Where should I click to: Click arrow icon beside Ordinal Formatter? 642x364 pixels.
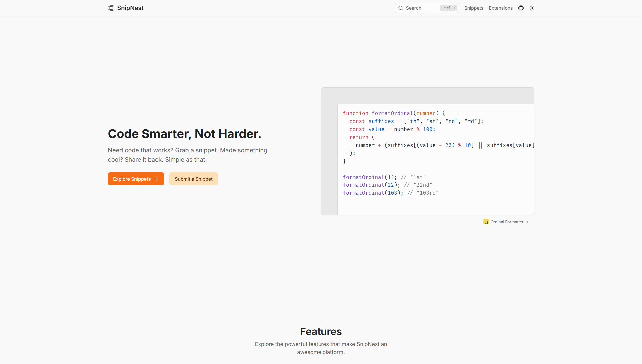coord(527,222)
